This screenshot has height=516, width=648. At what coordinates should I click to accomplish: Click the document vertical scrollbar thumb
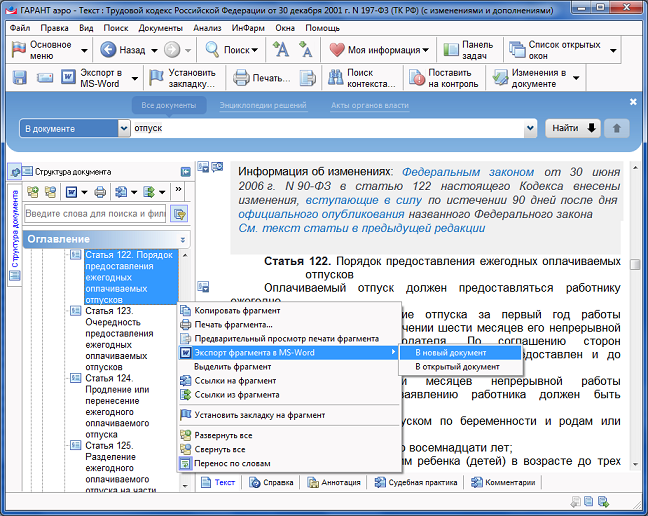[635, 263]
